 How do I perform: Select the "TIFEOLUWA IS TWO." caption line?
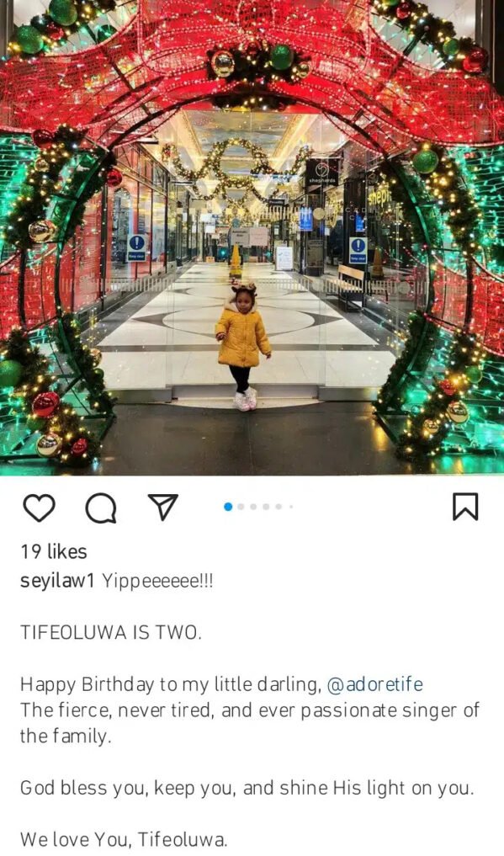pyautogui.click(x=111, y=632)
